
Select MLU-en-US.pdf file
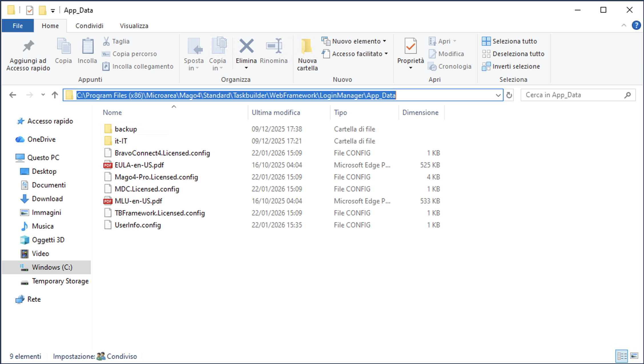pyautogui.click(x=138, y=201)
